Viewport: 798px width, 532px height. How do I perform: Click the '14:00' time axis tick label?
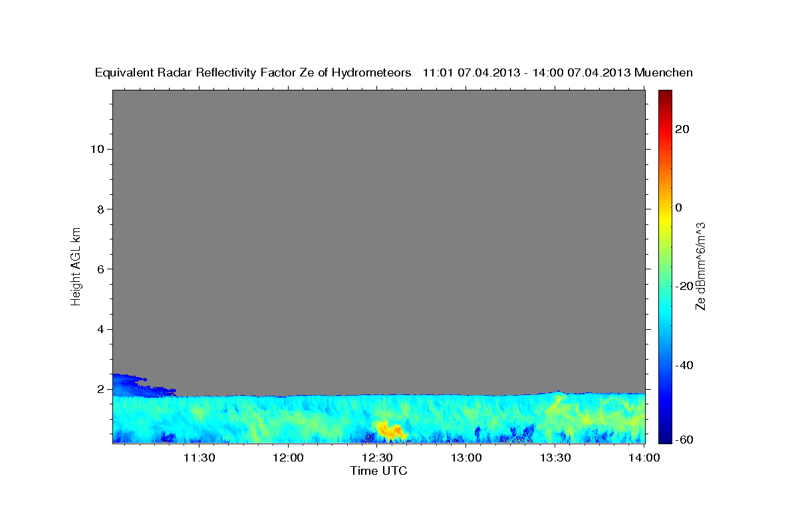644,458
